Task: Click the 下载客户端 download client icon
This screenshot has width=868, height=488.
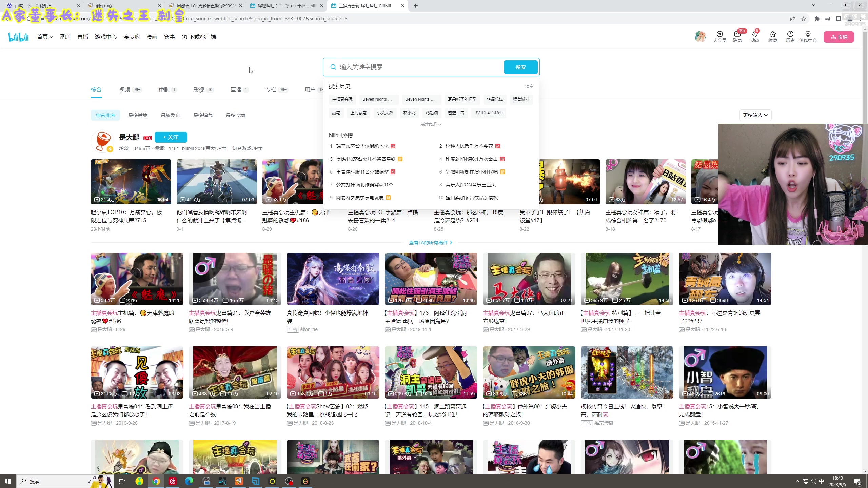Action: point(199,37)
